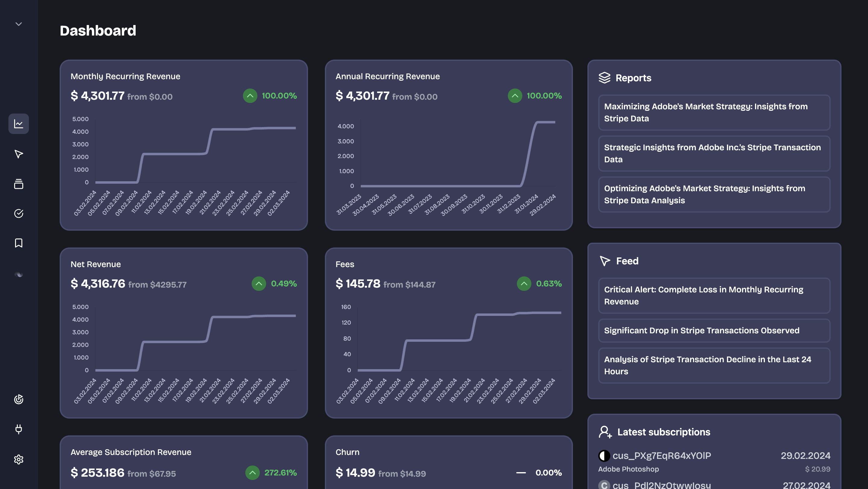Click the 0.49% Net Revenue change

pyautogui.click(x=284, y=284)
